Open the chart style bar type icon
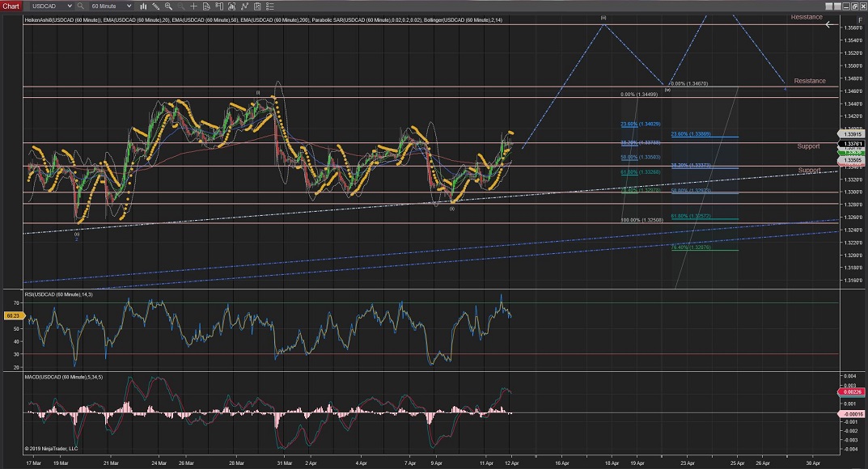 (x=143, y=6)
